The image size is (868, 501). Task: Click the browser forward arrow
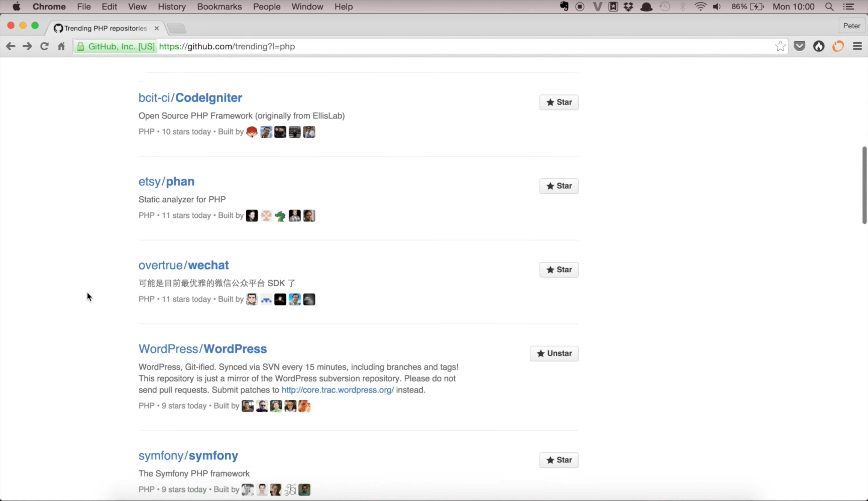27,46
